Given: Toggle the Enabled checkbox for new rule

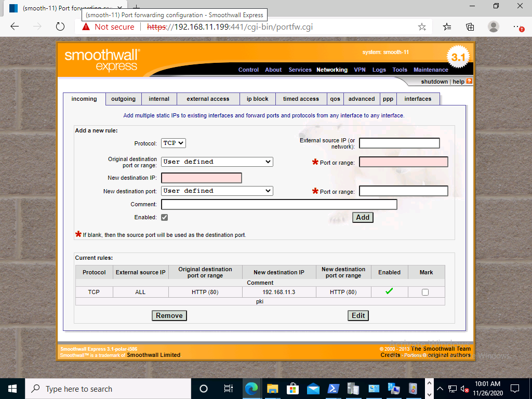Looking at the screenshot, I should (x=165, y=218).
